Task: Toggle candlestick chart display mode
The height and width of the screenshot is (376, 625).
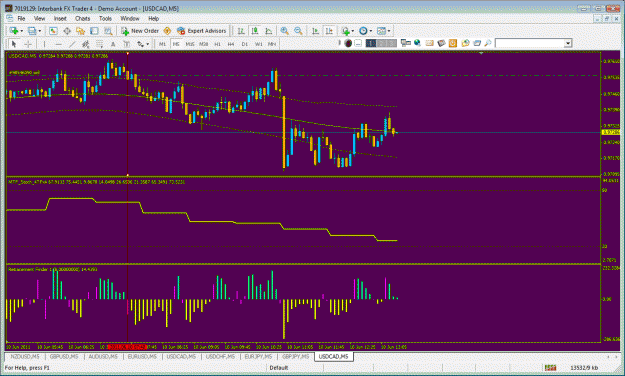Action: click(x=255, y=31)
